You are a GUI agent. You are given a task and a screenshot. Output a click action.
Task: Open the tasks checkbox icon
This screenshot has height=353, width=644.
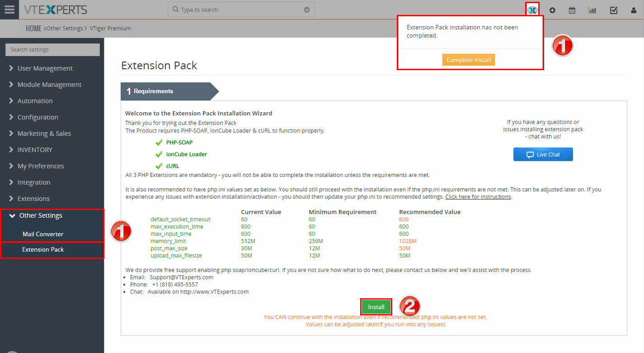click(x=614, y=10)
